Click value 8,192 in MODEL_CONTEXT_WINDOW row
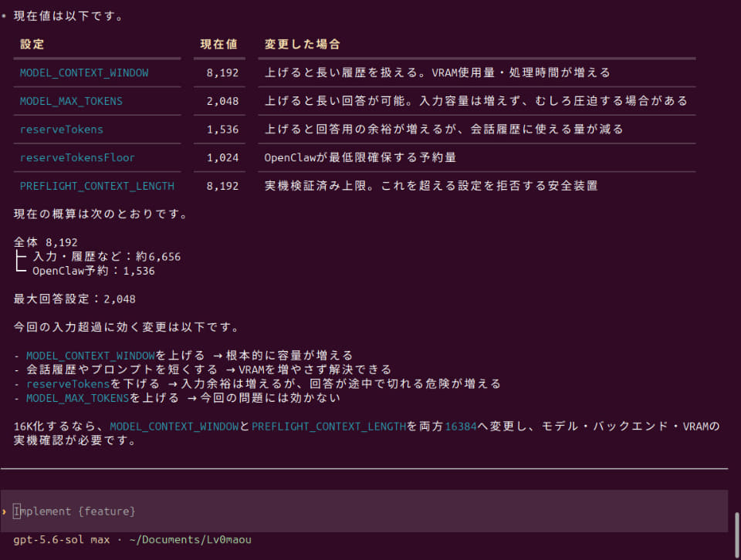741x560 pixels. tap(222, 73)
